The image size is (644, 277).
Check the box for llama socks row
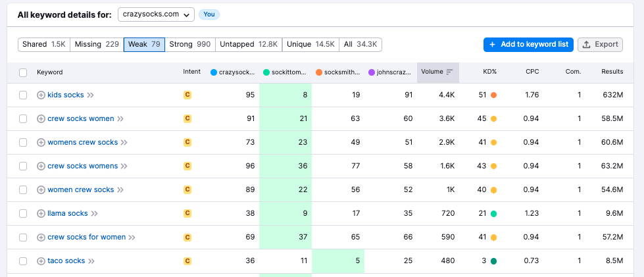[x=23, y=213]
